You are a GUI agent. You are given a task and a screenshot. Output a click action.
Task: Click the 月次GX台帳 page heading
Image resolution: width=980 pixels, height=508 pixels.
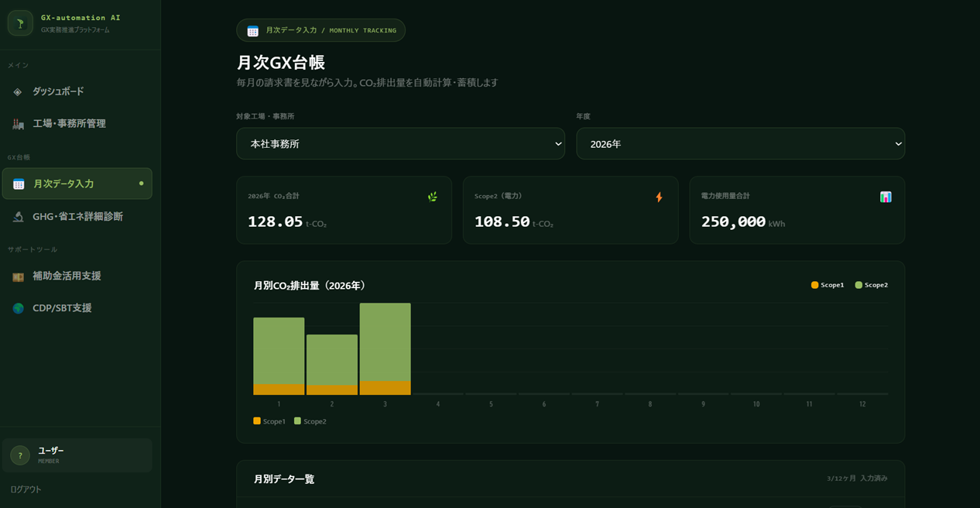[x=280, y=63]
